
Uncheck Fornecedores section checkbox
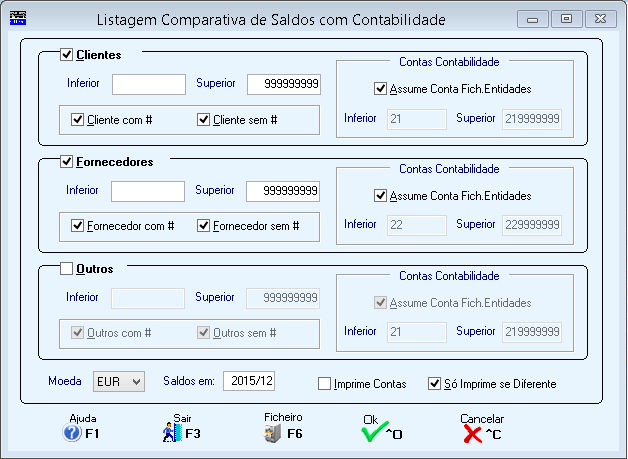(x=66, y=161)
